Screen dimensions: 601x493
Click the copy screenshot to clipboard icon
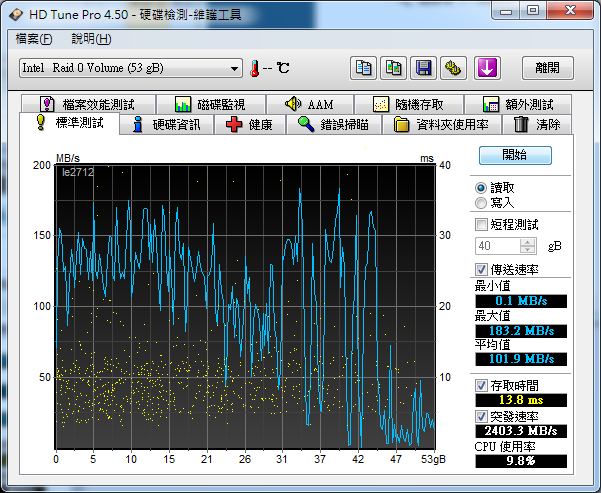394,68
